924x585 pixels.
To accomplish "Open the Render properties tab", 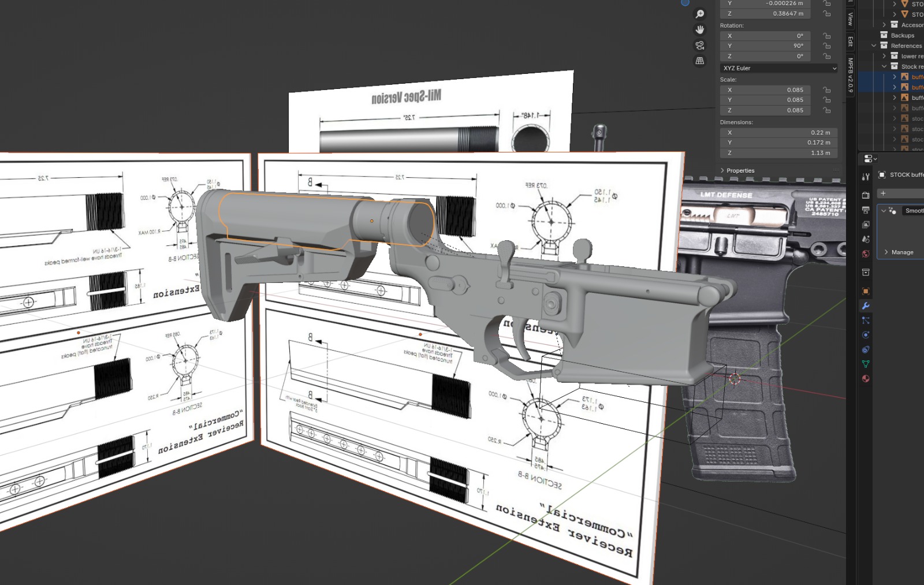I will pyautogui.click(x=866, y=195).
